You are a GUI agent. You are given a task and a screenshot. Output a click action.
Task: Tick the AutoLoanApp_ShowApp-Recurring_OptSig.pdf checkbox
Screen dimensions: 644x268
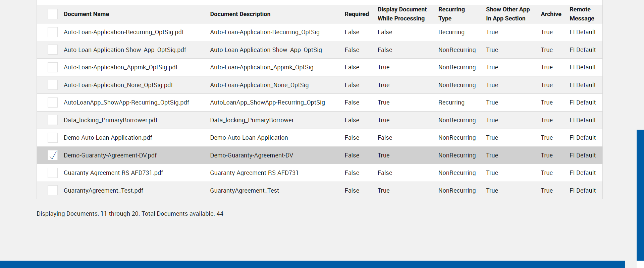coord(53,103)
